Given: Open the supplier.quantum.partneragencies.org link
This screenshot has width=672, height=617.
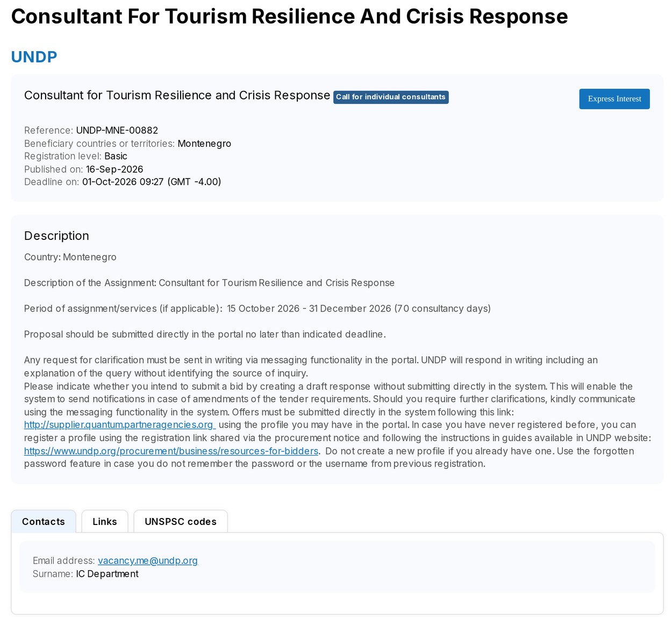Looking at the screenshot, I should click(x=119, y=425).
